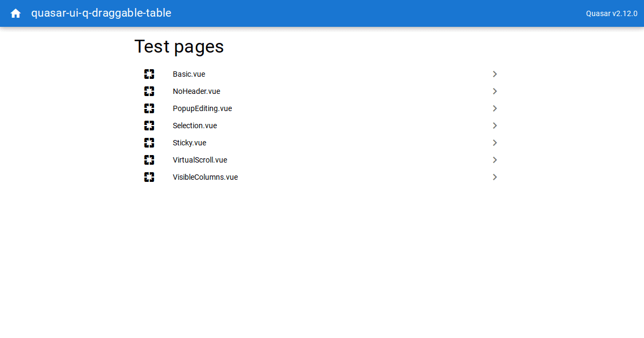Open the Basic.vue test page

point(189,74)
